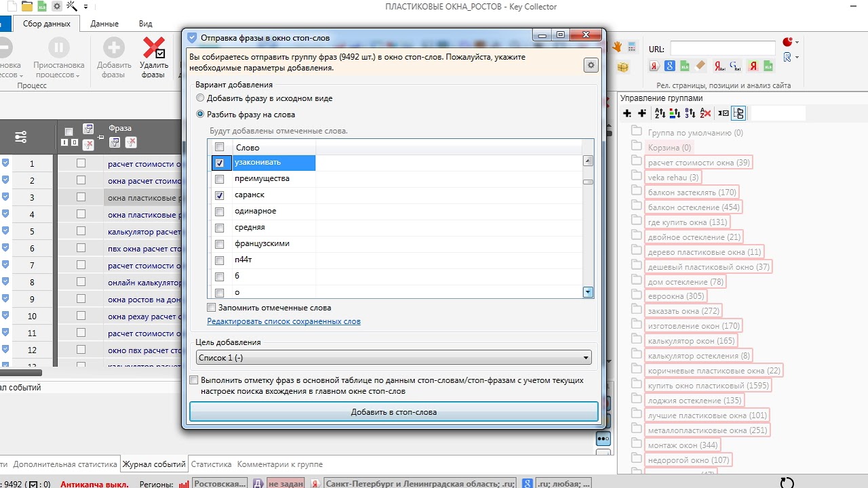Screen dimensions: 868x488
Task: Click the A-Z red cross icon in groups toolbar
Action: coord(706,113)
